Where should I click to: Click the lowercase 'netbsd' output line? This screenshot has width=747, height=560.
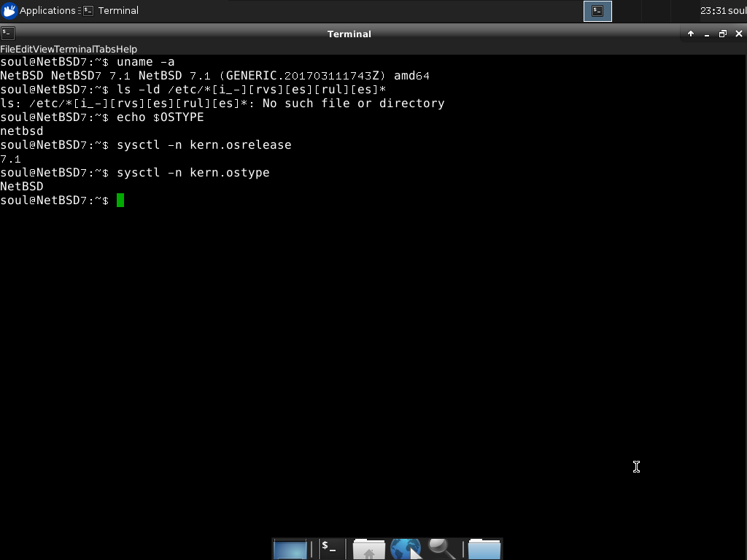pos(22,131)
